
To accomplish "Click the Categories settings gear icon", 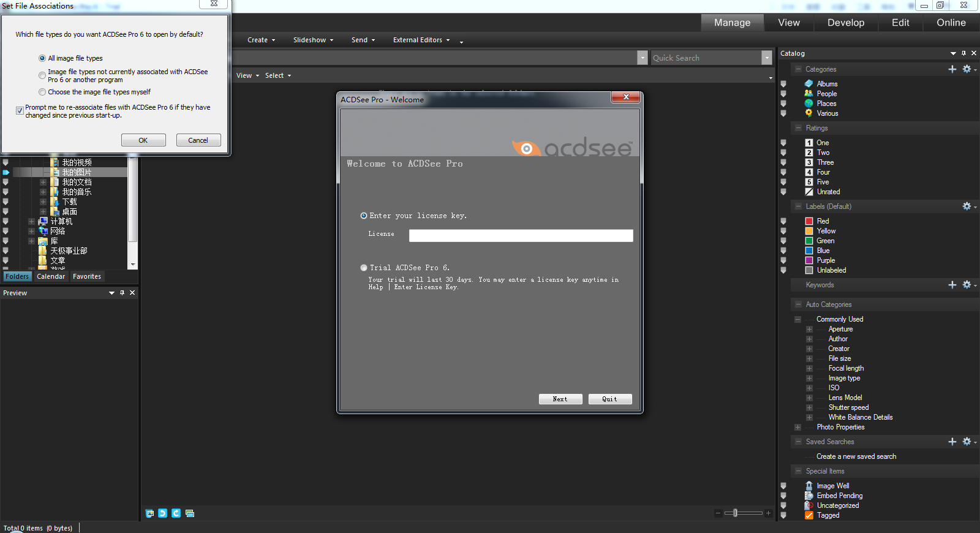I will [967, 69].
